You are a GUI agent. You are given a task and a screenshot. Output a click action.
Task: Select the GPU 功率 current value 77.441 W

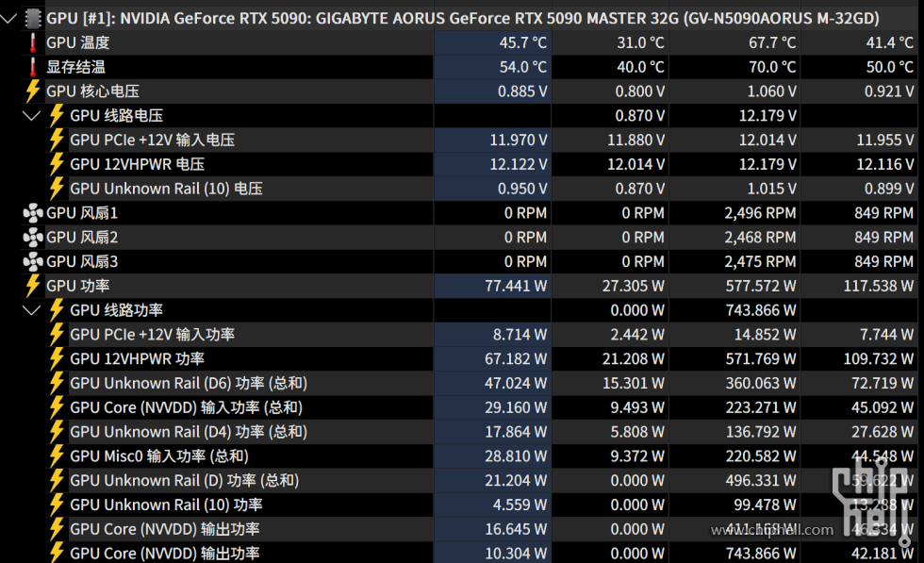(x=517, y=286)
